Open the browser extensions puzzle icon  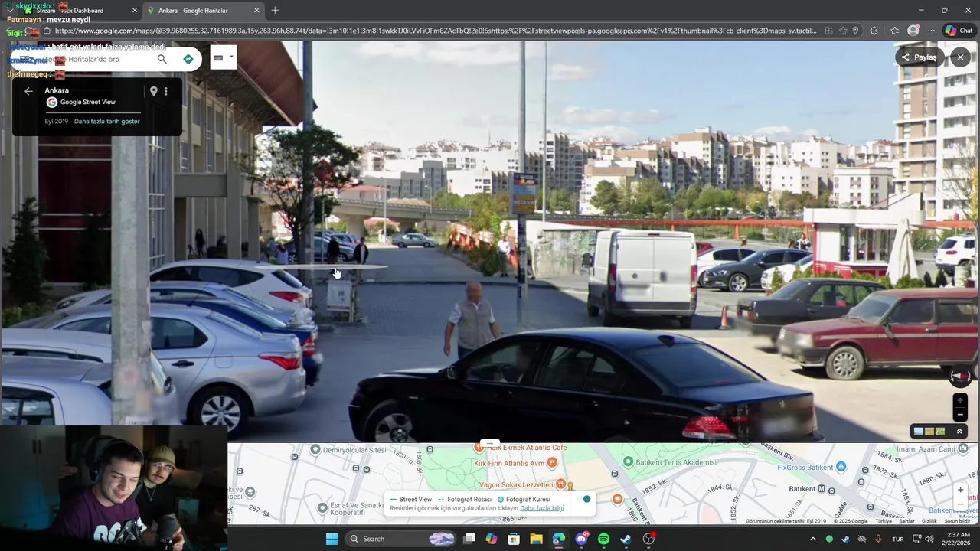click(x=874, y=31)
